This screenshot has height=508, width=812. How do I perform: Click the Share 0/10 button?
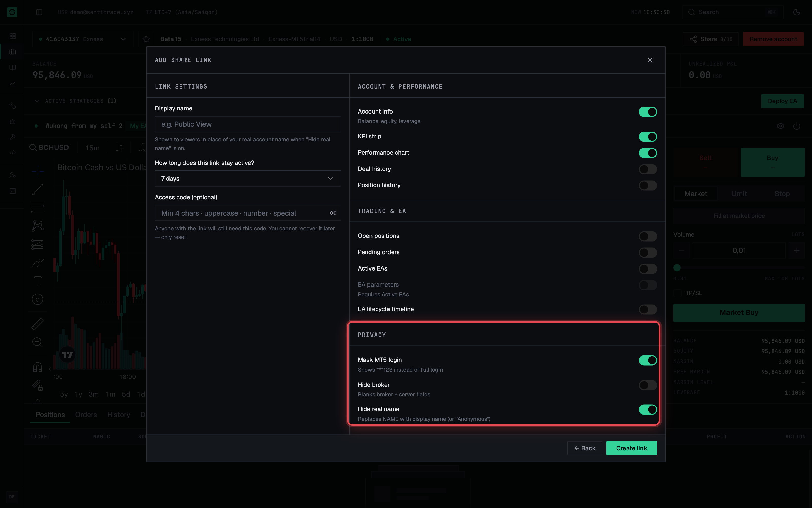(711, 39)
